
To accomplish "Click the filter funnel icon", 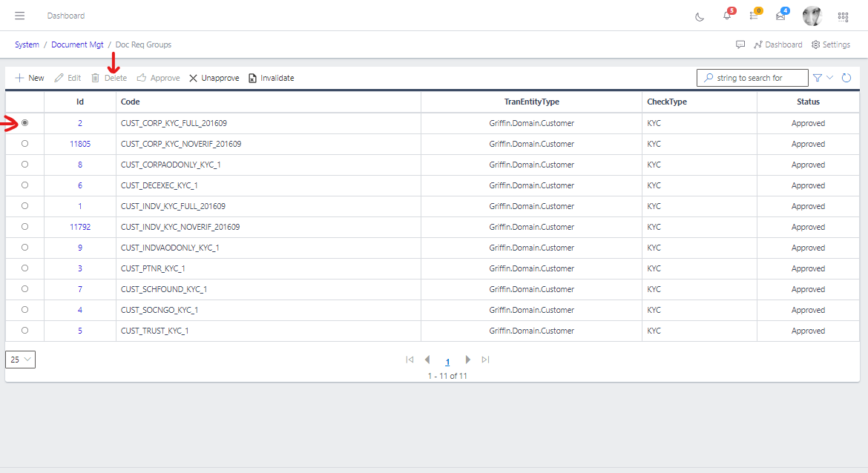I will pyautogui.click(x=818, y=78).
